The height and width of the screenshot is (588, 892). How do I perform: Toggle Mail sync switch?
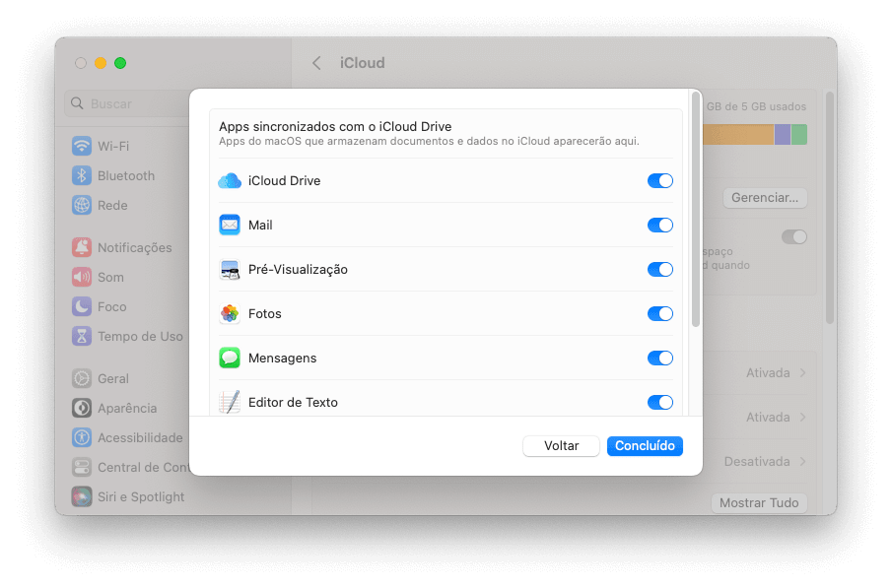pos(660,226)
